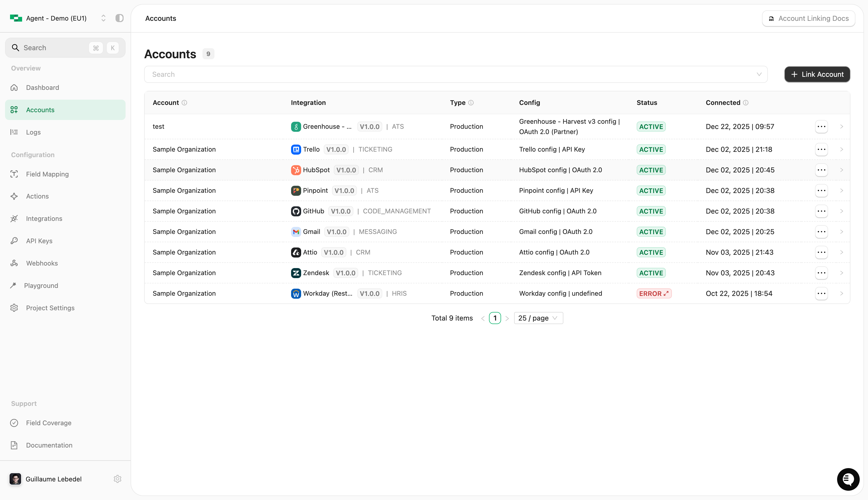Click the sidebar collapse toggle near workspace name
The width and height of the screenshot is (868, 500).
tap(119, 18)
